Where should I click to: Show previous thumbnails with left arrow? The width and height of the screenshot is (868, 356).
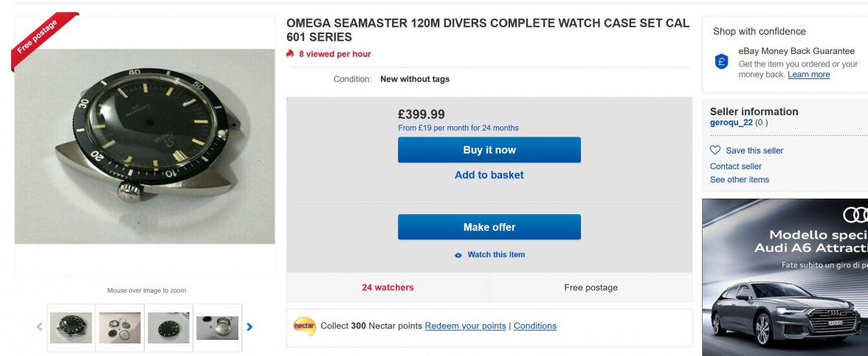coord(40,326)
